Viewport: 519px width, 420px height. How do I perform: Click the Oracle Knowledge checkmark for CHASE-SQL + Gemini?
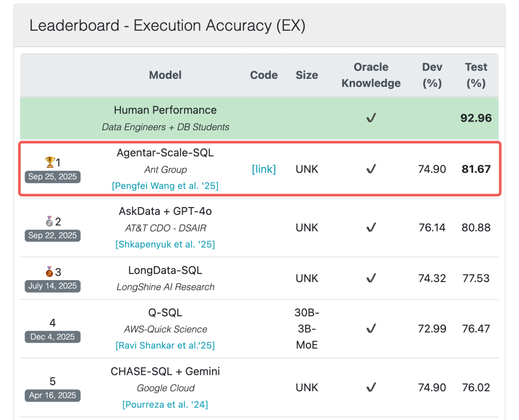pyautogui.click(x=371, y=387)
